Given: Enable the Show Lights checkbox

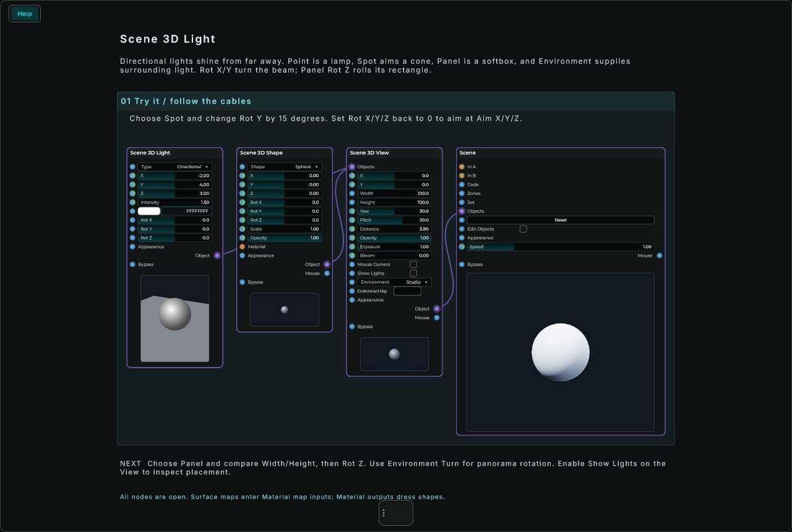Looking at the screenshot, I should point(413,273).
